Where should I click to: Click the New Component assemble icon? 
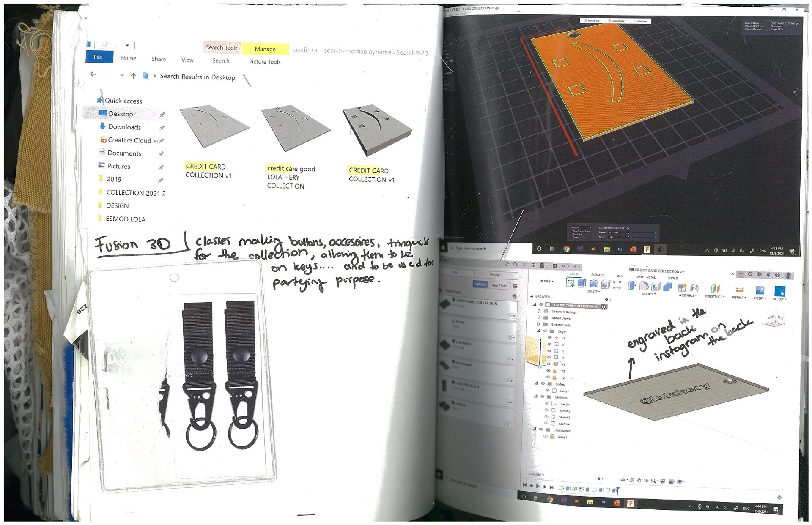(682, 287)
